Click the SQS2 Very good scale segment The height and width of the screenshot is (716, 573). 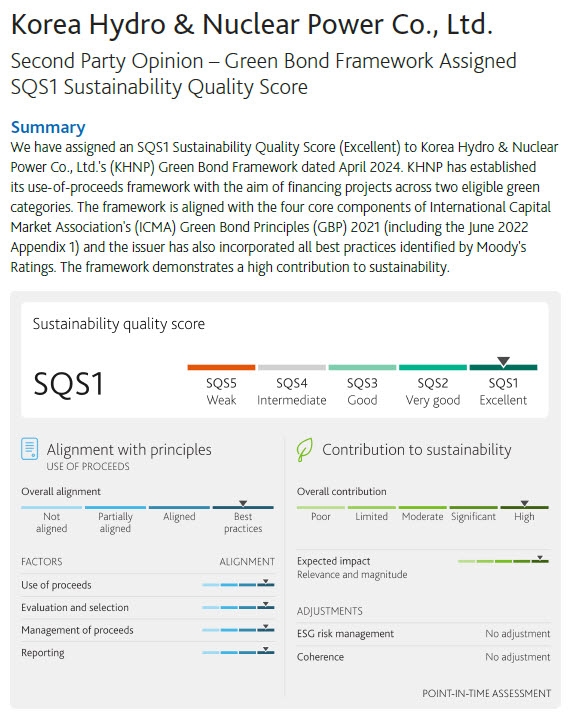click(x=433, y=367)
